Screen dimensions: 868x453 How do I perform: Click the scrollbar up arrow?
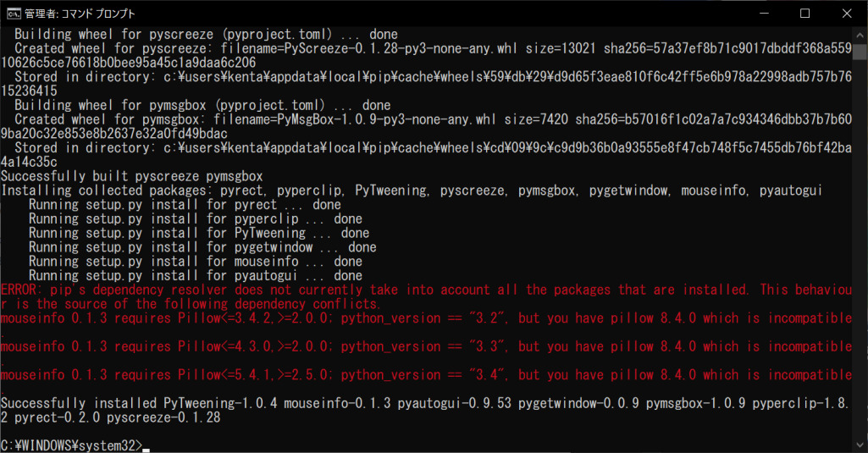click(x=860, y=35)
